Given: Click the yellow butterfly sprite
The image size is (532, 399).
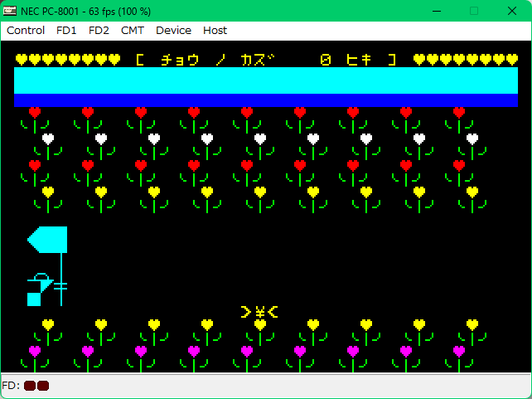Looking at the screenshot, I should click(x=259, y=312).
